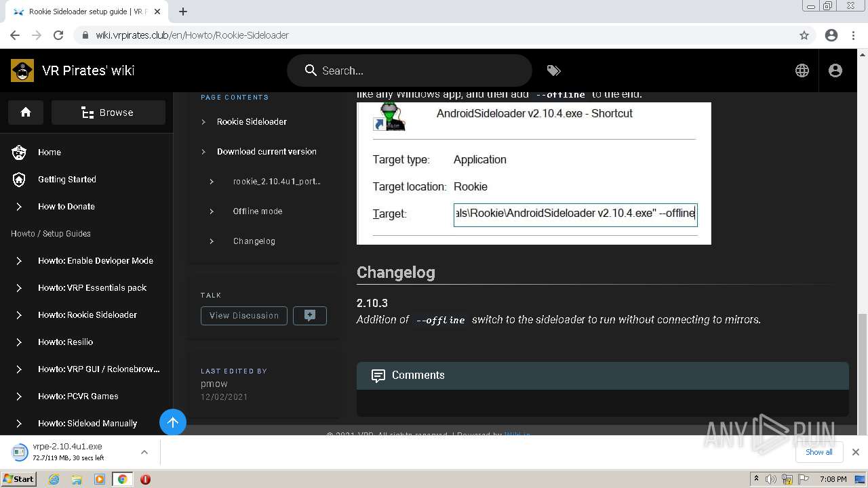Expand the Rookie Sideloader contents chevron

click(x=203, y=122)
